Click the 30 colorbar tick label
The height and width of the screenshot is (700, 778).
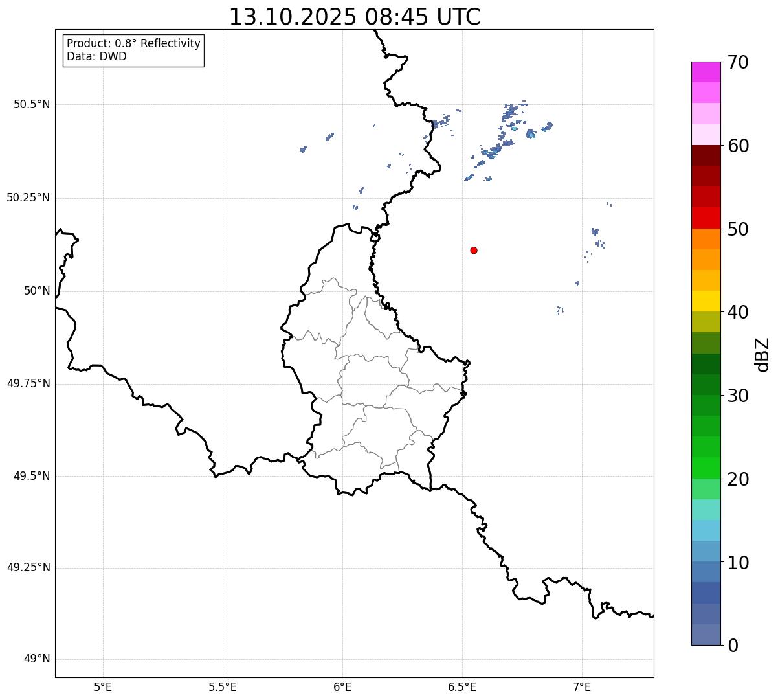tap(739, 396)
